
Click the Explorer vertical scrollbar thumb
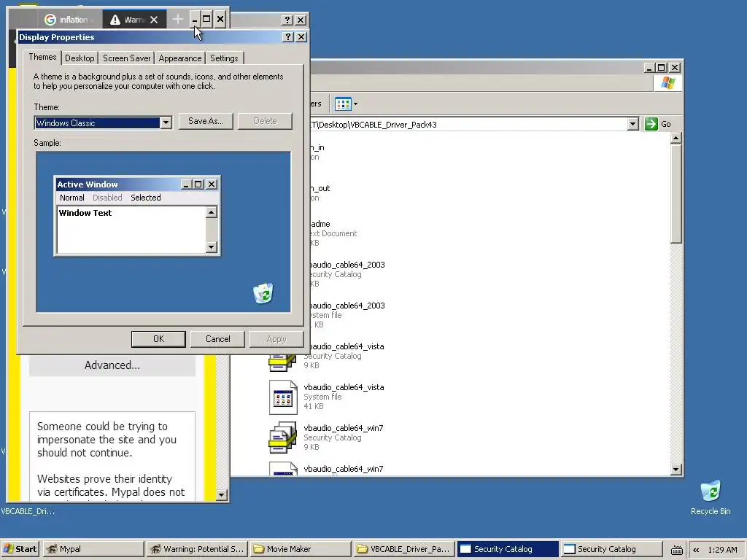[x=676, y=194]
